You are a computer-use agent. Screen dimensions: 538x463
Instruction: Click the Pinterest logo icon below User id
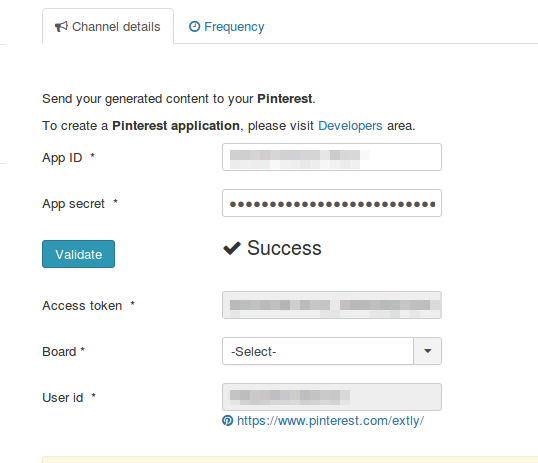point(227,420)
